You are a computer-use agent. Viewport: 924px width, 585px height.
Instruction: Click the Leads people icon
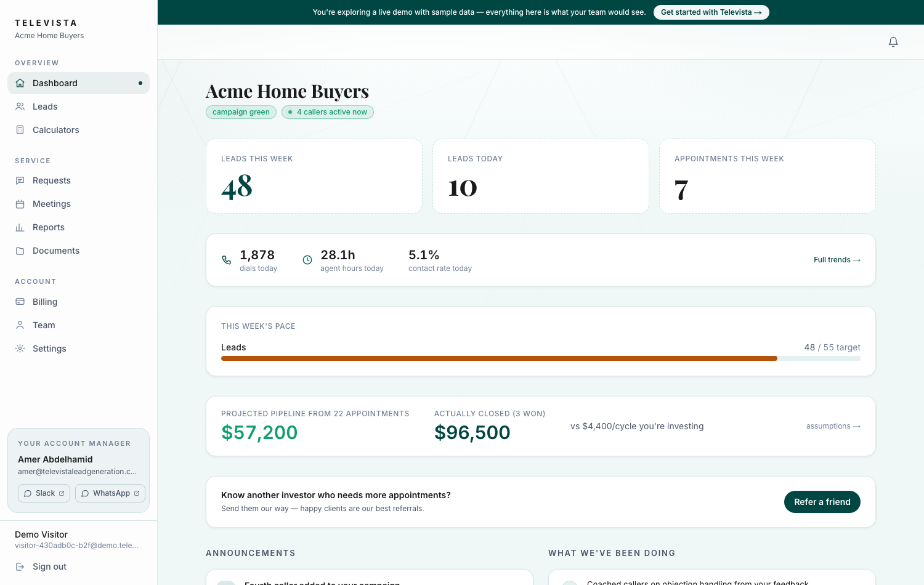tap(20, 107)
